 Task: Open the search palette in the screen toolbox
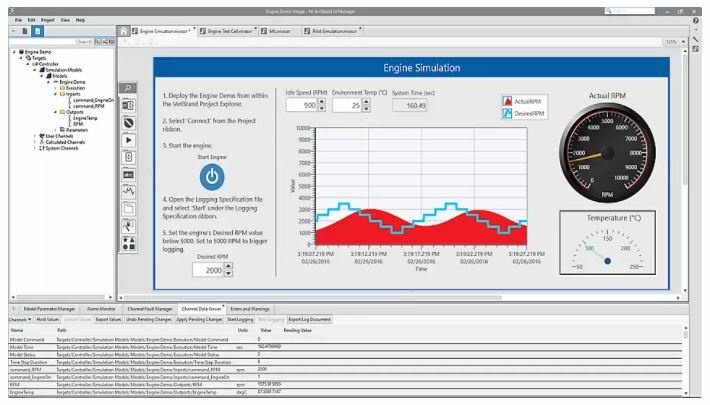coord(128,88)
